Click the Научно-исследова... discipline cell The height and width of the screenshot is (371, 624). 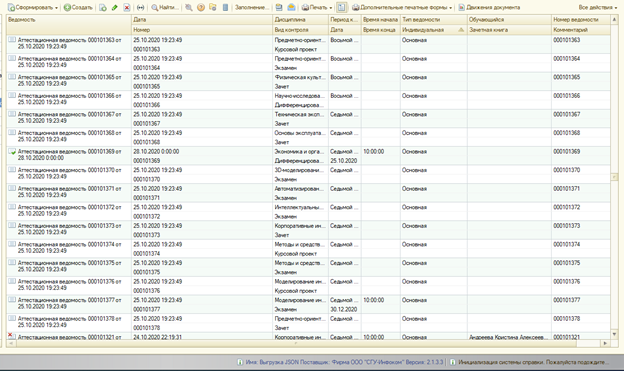[x=300, y=96]
